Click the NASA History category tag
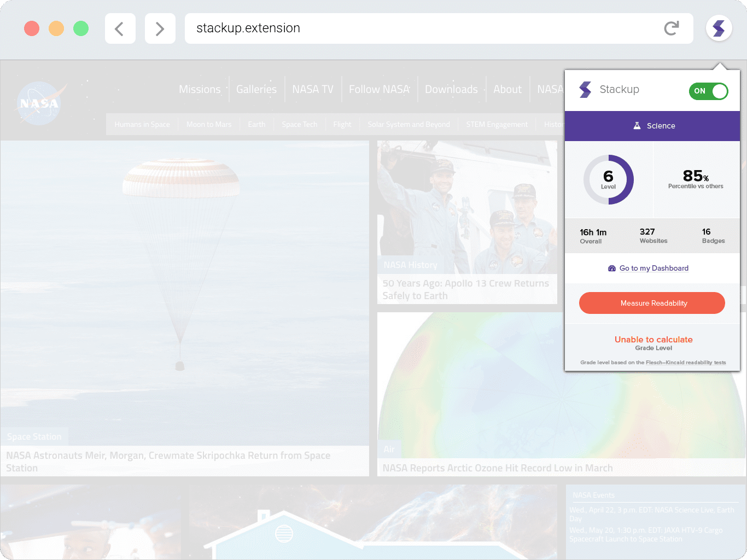Viewport: 747px width, 560px height. coord(410,265)
